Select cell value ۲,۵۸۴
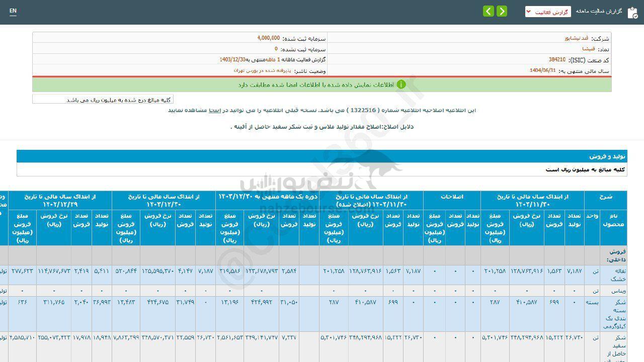644x362 pixels. 289,270
